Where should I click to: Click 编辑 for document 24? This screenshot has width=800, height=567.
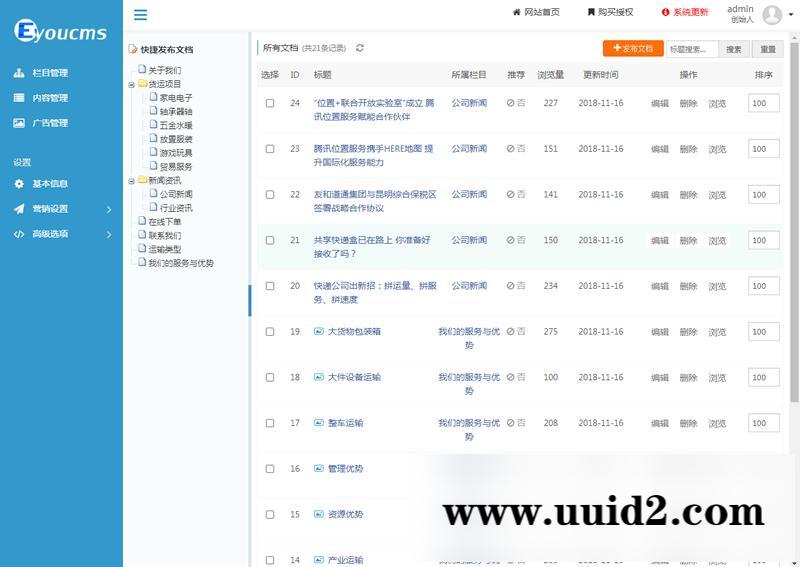tap(660, 104)
